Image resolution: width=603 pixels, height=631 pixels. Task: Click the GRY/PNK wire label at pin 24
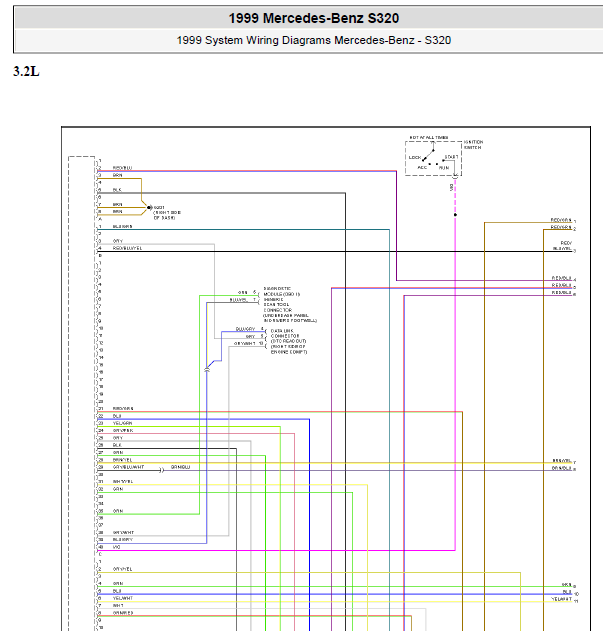pos(123,431)
